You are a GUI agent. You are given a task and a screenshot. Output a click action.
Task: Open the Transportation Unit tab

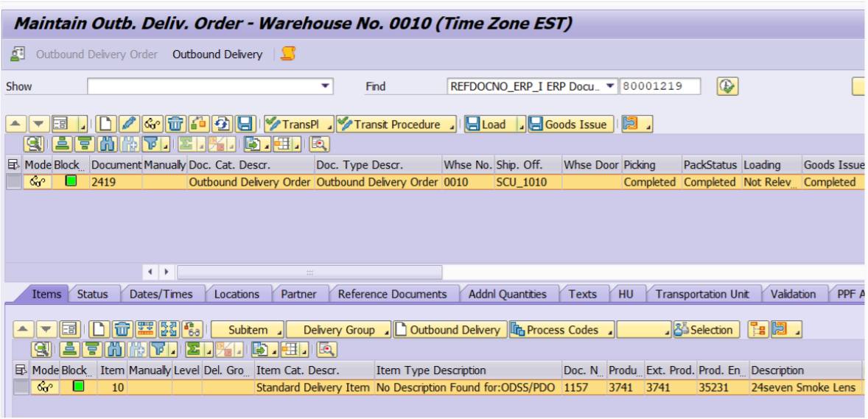[x=701, y=294]
